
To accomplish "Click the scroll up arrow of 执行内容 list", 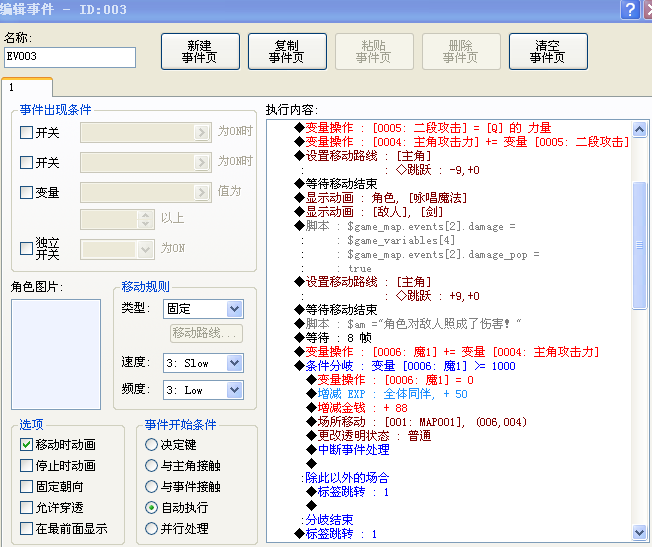I will [639, 130].
